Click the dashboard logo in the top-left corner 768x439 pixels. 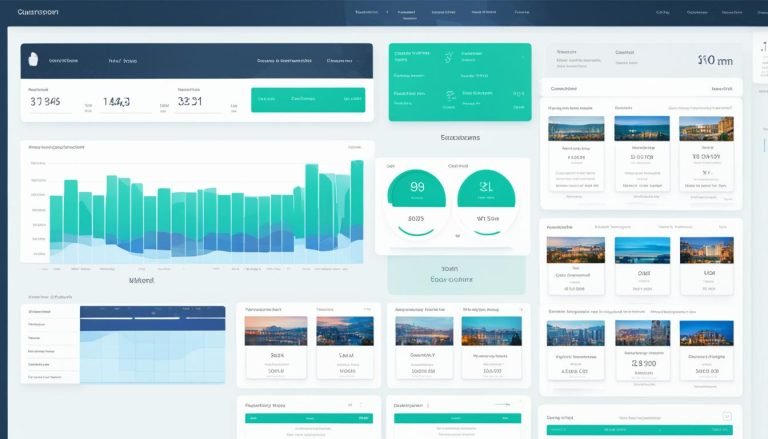tap(38, 13)
